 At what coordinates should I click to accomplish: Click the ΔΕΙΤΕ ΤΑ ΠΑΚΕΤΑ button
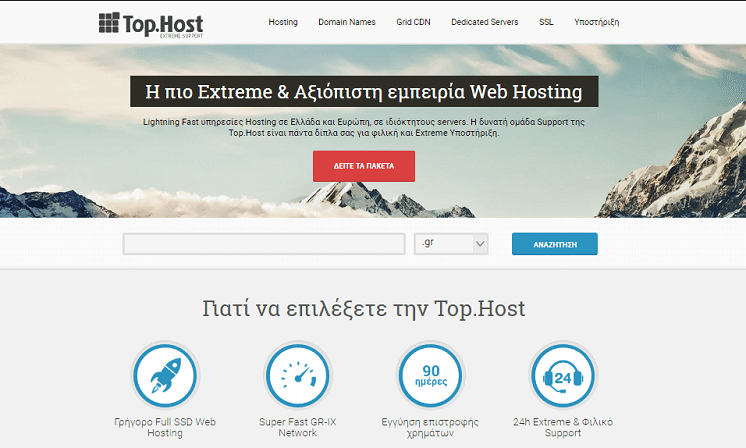click(364, 166)
